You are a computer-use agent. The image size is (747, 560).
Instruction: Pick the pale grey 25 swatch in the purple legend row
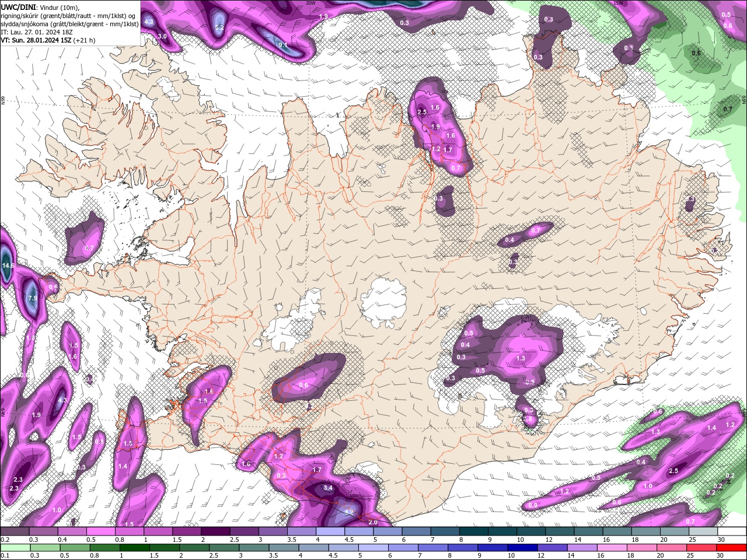pos(704,531)
